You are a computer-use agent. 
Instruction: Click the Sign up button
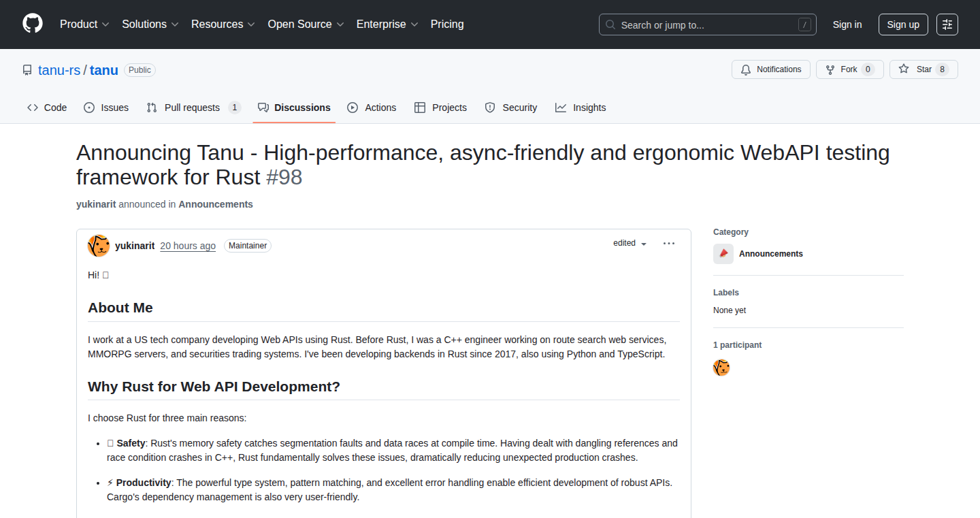(903, 25)
